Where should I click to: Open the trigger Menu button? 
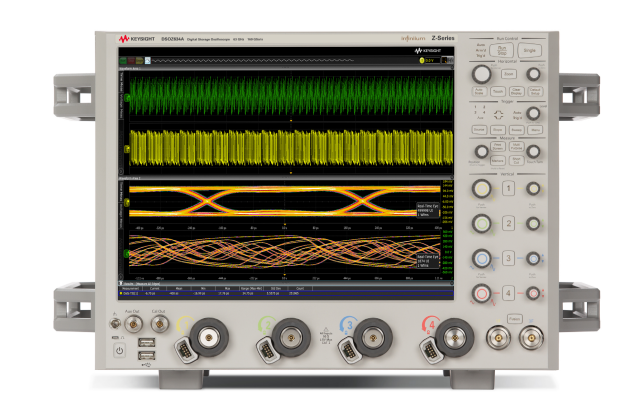tap(534, 131)
